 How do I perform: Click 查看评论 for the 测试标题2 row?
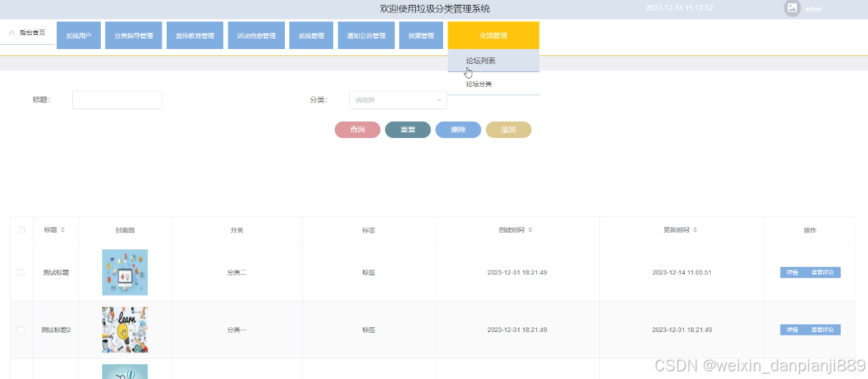[822, 330]
